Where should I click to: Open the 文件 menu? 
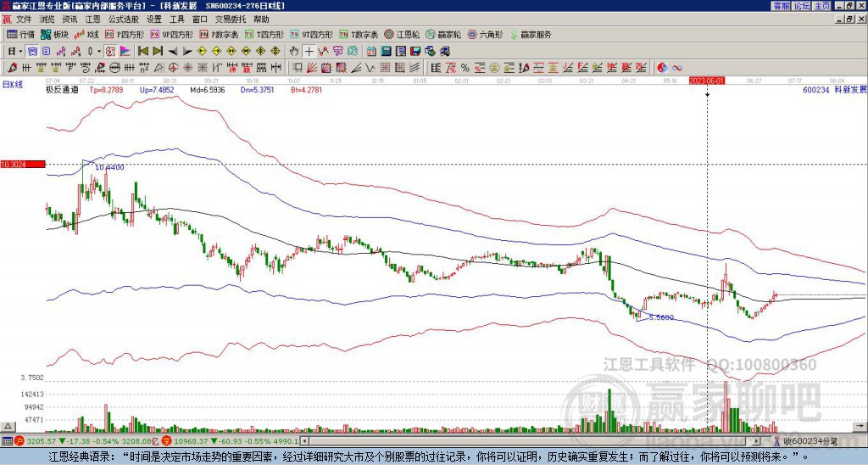tap(24, 20)
